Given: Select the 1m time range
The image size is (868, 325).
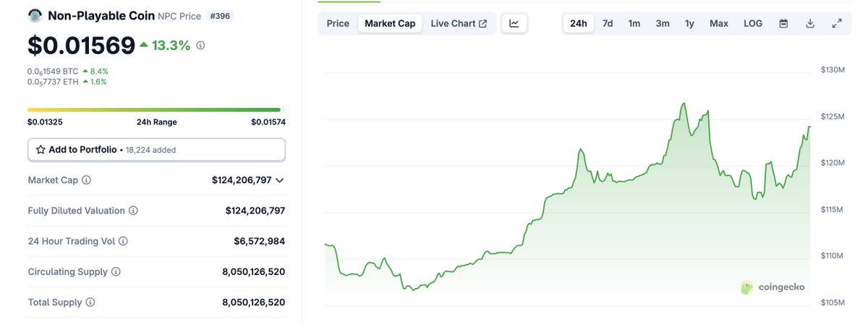Looking at the screenshot, I should [634, 23].
